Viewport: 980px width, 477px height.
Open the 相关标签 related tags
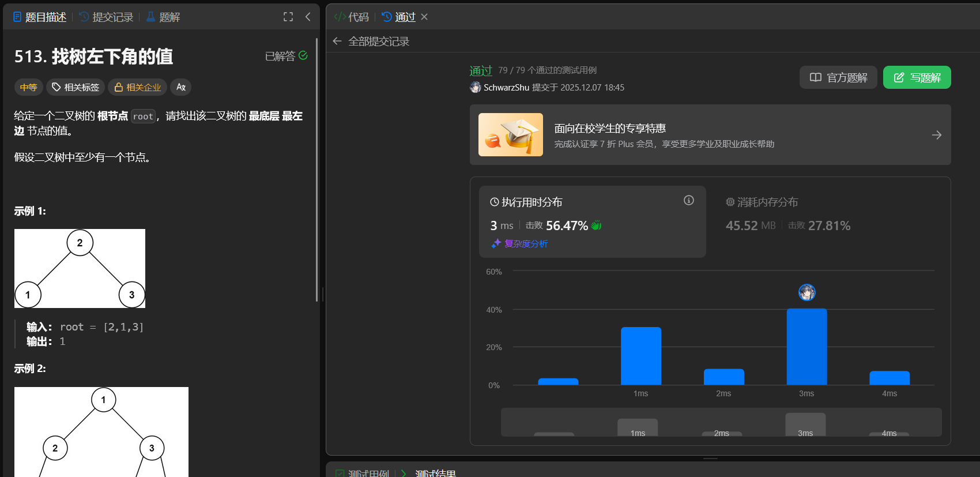(76, 87)
